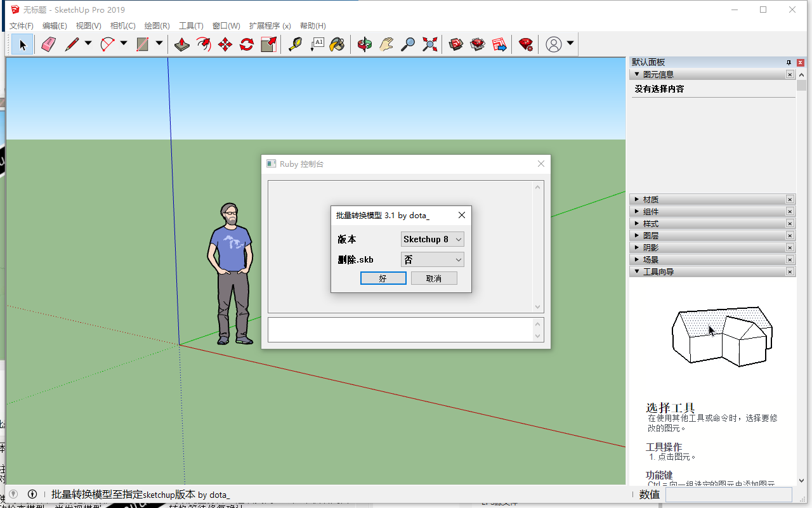Click the Zoom Extents tool

click(429, 44)
